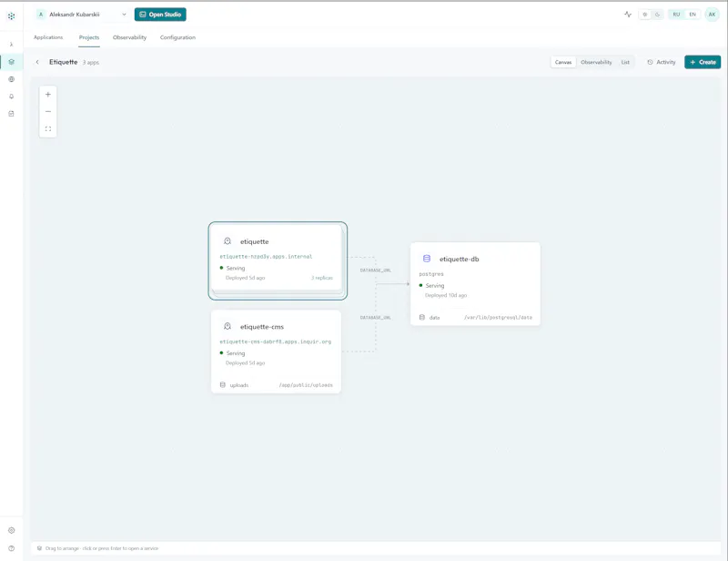Click the uploads volume icon
Image resolution: width=728 pixels, height=561 pixels.
(222, 385)
